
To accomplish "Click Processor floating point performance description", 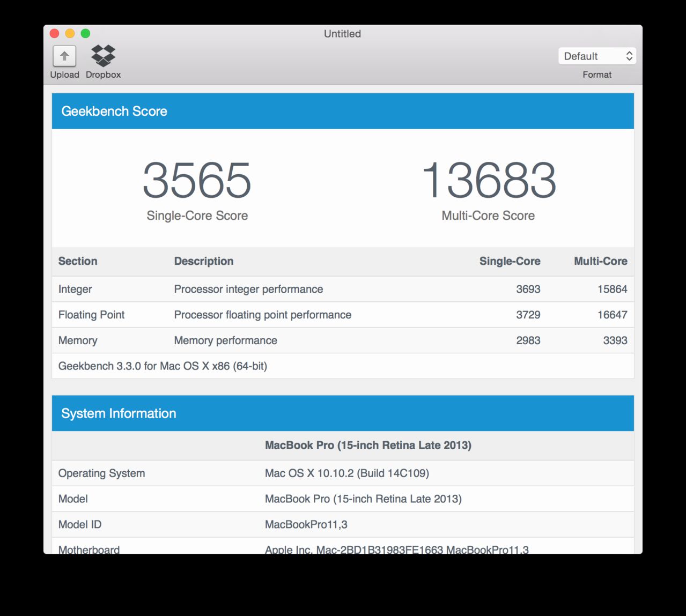I will 263,315.
